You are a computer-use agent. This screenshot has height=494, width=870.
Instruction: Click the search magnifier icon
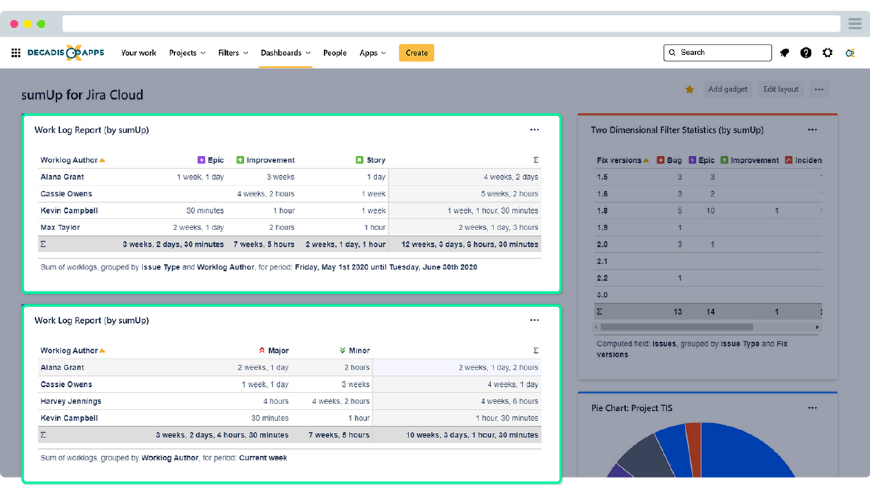[x=672, y=52]
